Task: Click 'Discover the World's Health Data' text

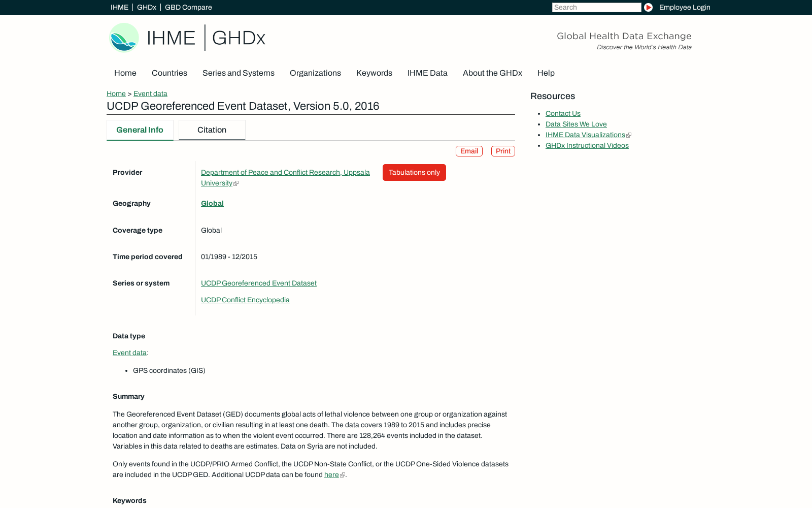Action: click(x=644, y=47)
